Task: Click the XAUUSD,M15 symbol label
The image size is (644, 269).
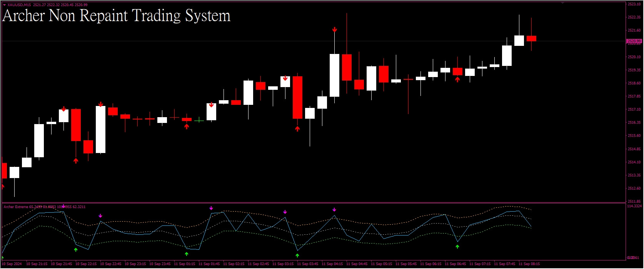Action: [19, 5]
